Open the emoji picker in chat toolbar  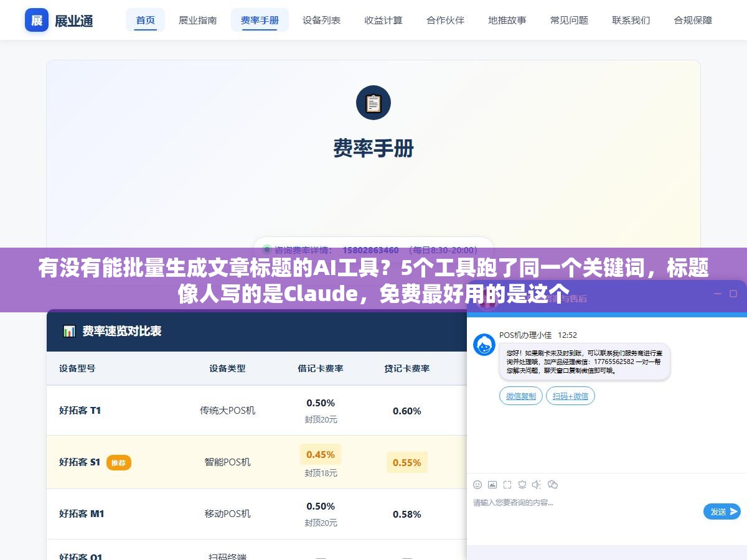tap(477, 484)
